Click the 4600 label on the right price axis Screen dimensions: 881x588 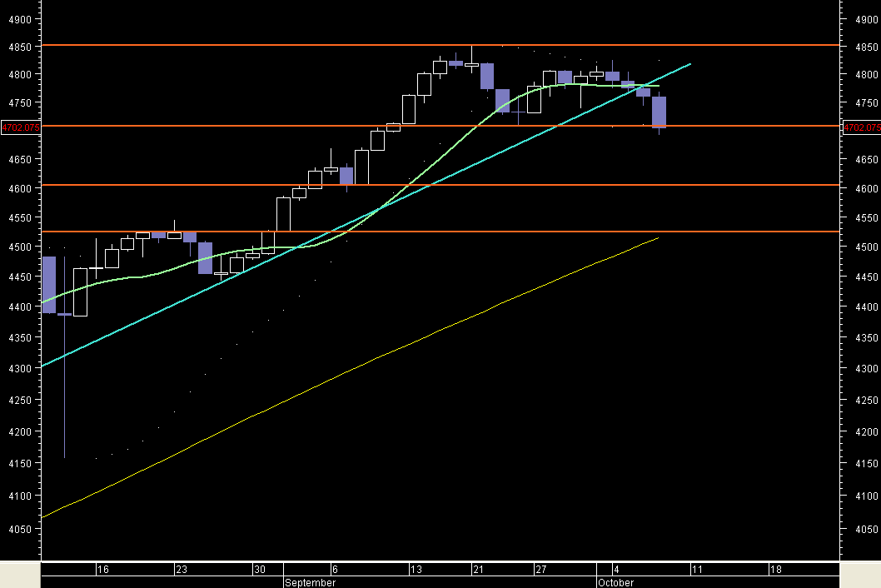(x=866, y=188)
